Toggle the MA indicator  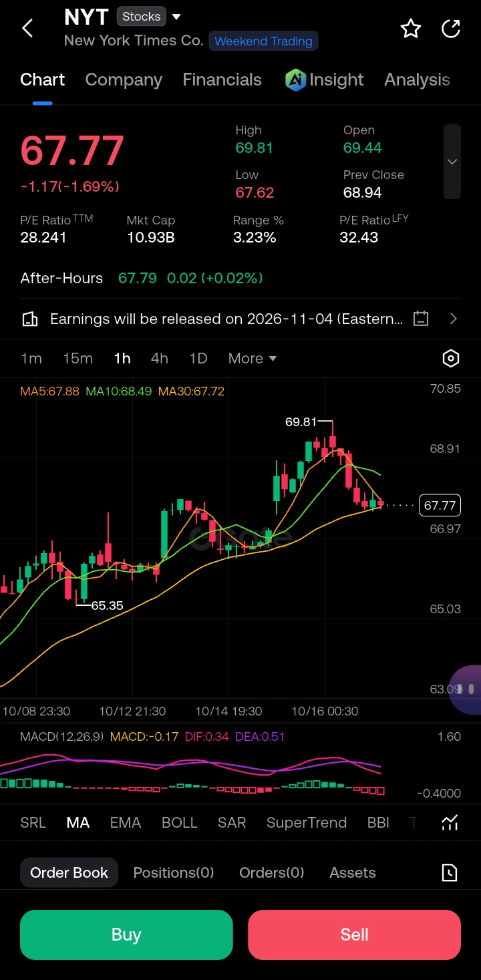click(78, 823)
